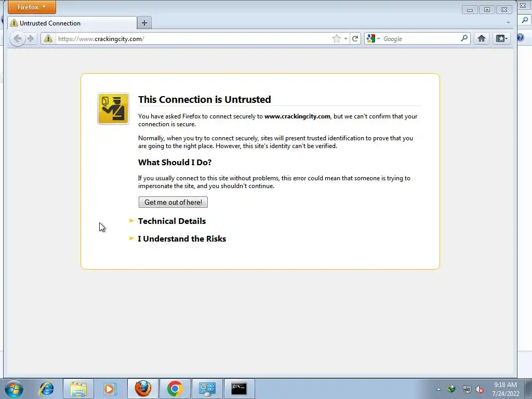Bookmark this page with the star icon
Viewport: 532px width, 399px height.
pos(336,38)
